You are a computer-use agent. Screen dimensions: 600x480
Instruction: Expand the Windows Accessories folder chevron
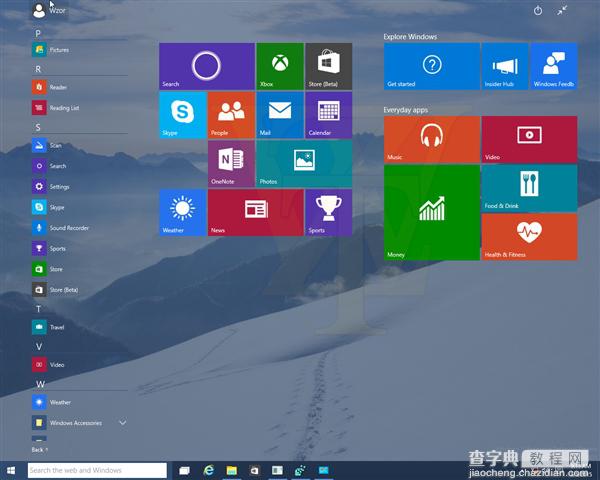122,423
